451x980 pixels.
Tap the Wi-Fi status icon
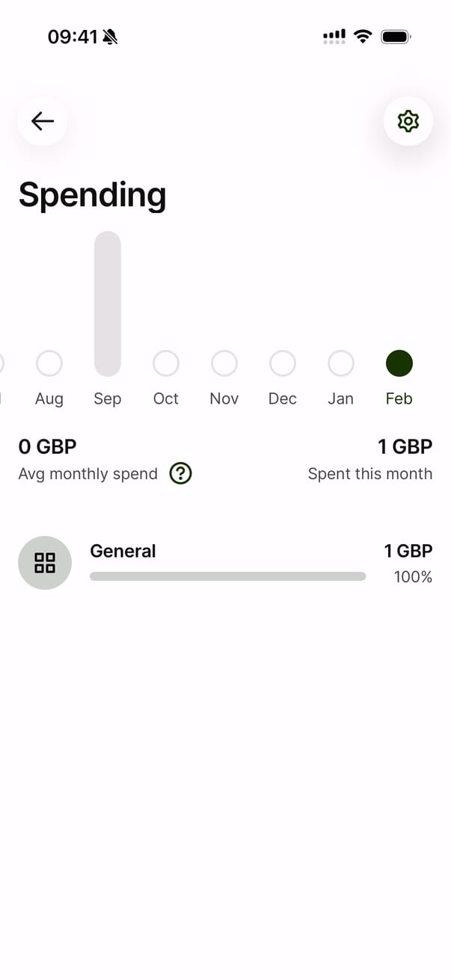(x=363, y=36)
